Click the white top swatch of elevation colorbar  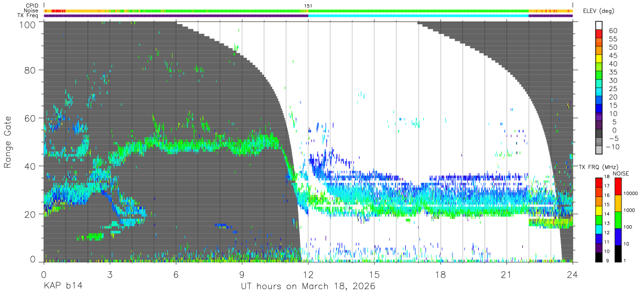click(x=599, y=26)
